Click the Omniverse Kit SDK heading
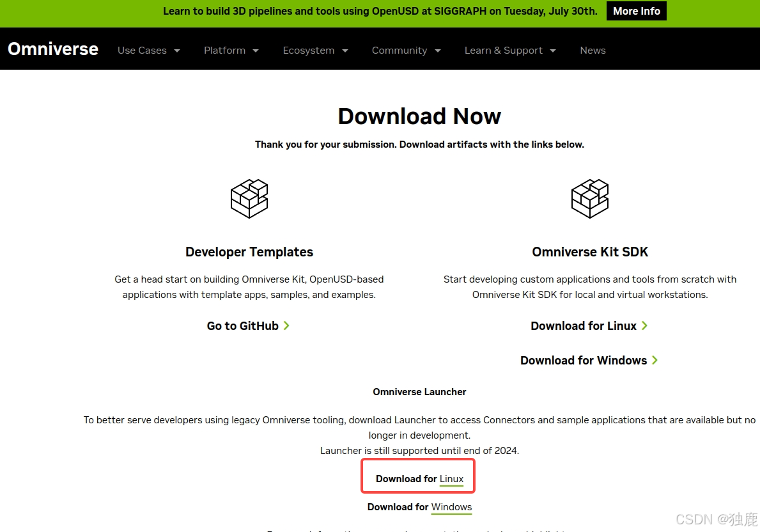Image resolution: width=760 pixels, height=532 pixels. pyautogui.click(x=590, y=252)
